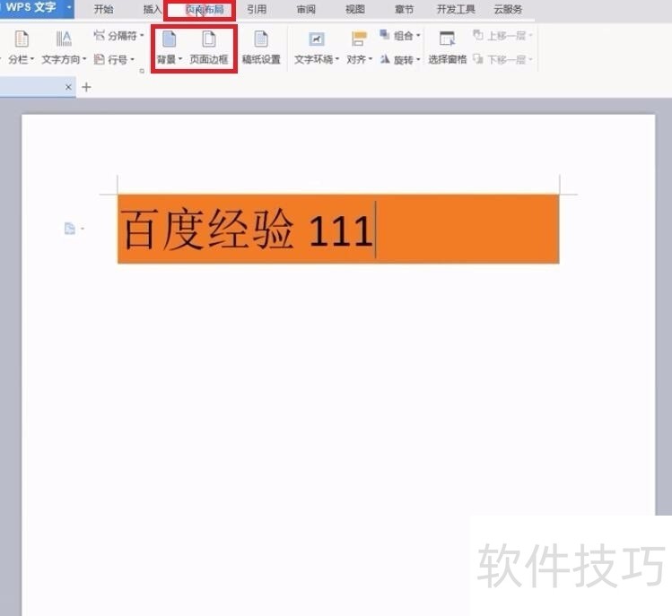
Task: Click the 分栏 columns icon
Action: pos(22,39)
